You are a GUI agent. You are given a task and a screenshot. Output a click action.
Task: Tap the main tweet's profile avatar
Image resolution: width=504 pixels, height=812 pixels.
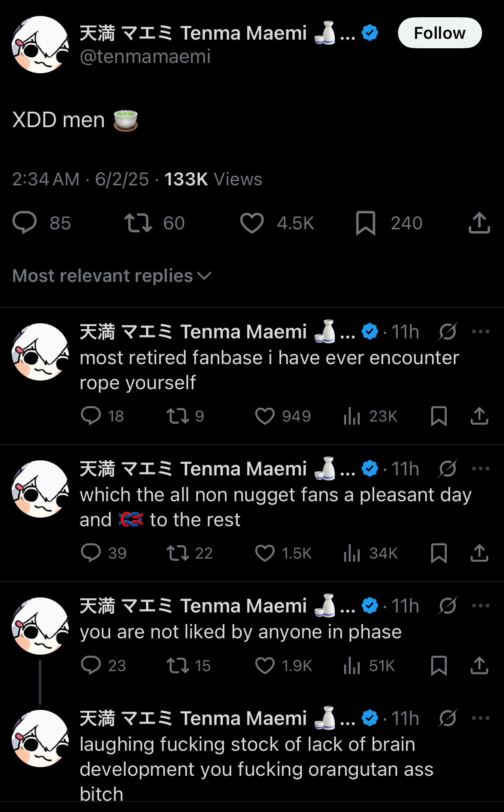[40, 45]
